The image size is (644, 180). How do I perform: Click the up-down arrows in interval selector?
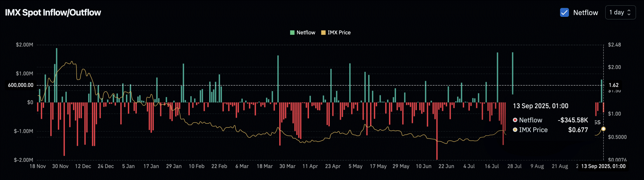click(629, 13)
